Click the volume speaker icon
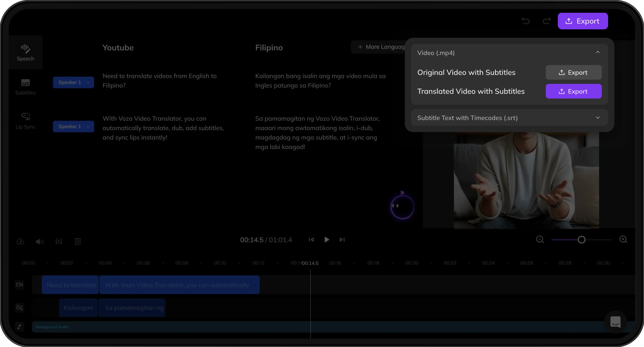 (39, 242)
